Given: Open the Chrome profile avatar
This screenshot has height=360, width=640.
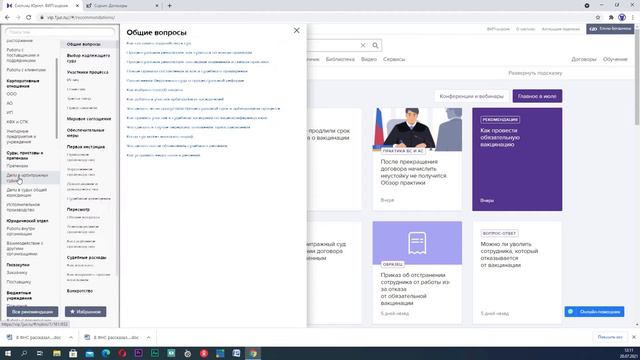Looking at the screenshot, I should [622, 18].
